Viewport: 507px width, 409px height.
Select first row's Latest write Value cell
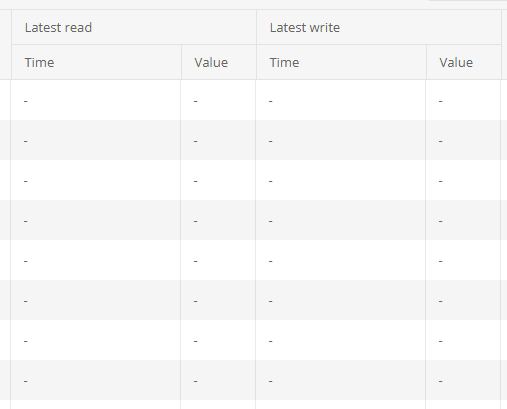coord(463,100)
